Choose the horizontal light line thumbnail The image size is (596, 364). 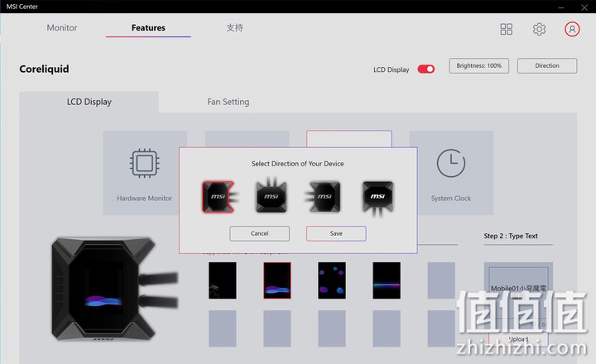(387, 280)
